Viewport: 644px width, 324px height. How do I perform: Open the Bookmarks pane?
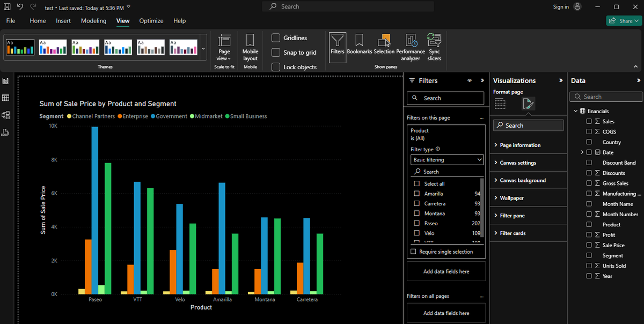point(359,44)
